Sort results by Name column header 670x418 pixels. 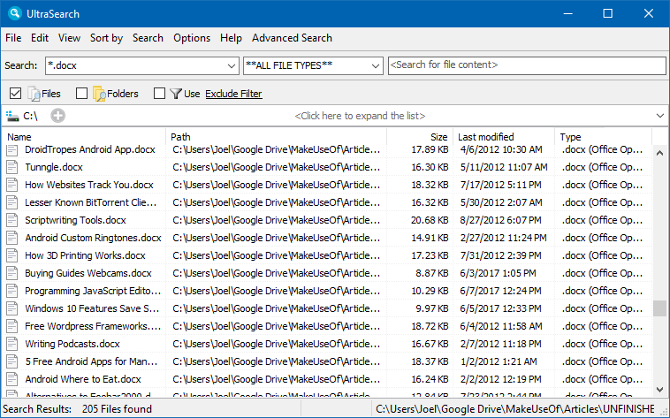tap(84, 137)
